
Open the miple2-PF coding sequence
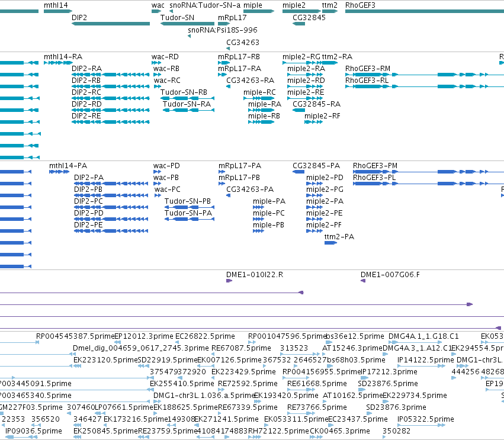tap(314, 231)
